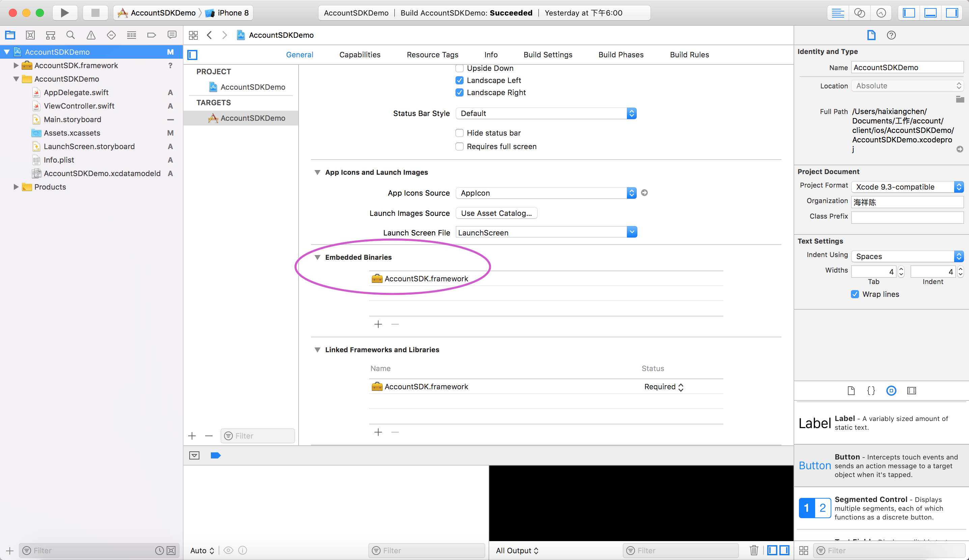Viewport: 969px width, 560px height.
Task: Open the Source Control navigator
Action: click(30, 35)
